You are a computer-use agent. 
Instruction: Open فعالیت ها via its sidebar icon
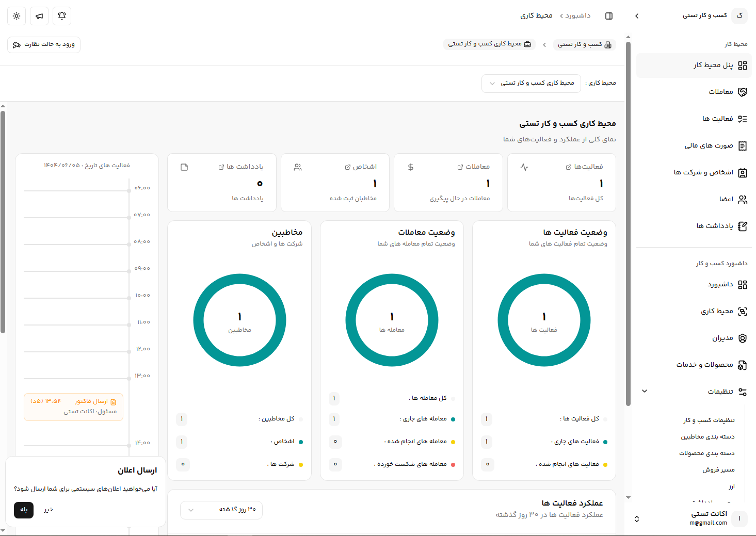[x=743, y=119]
